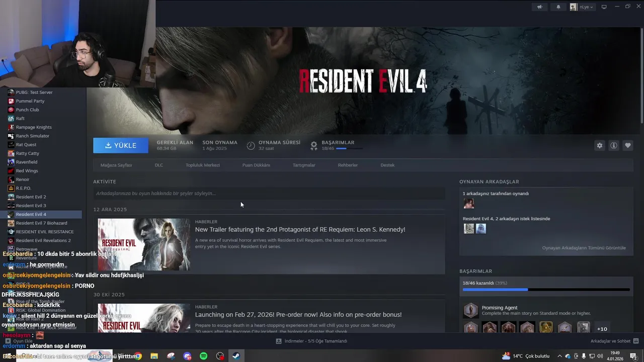Open the Rehberler tab

[x=348, y=165]
